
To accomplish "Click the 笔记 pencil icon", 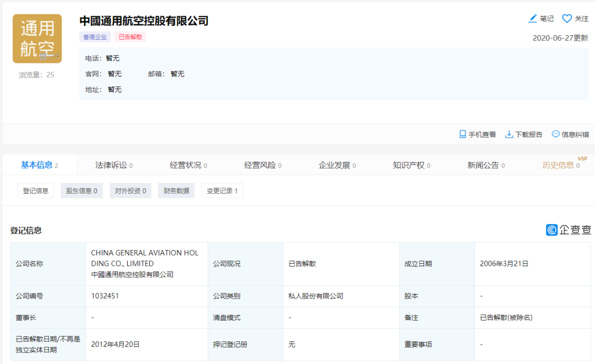I will pyautogui.click(x=533, y=18).
